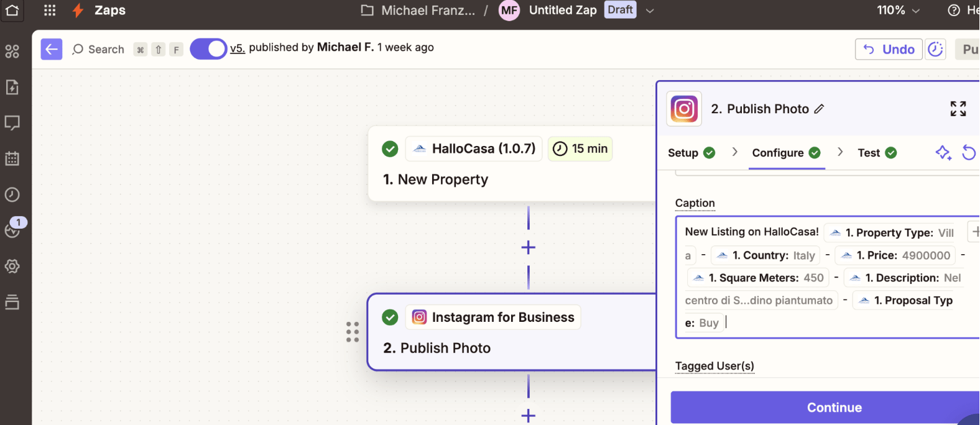Open the 110% zoom level dropdown
980x425 pixels.
pyautogui.click(x=898, y=10)
